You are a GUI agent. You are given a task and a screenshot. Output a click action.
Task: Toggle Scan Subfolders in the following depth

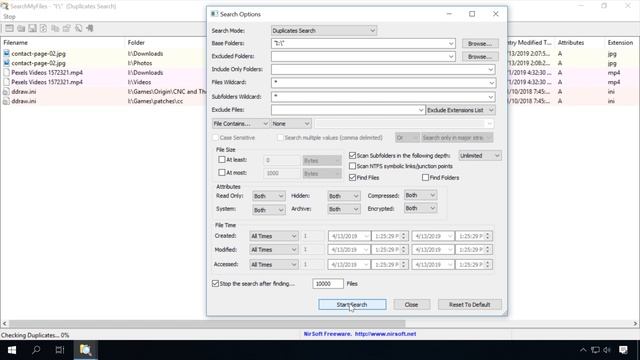(352, 156)
